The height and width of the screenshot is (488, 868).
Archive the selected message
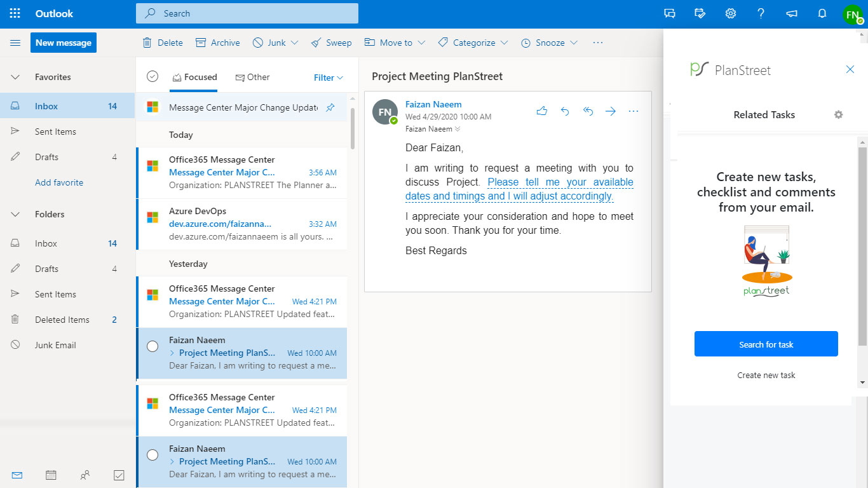(x=218, y=43)
